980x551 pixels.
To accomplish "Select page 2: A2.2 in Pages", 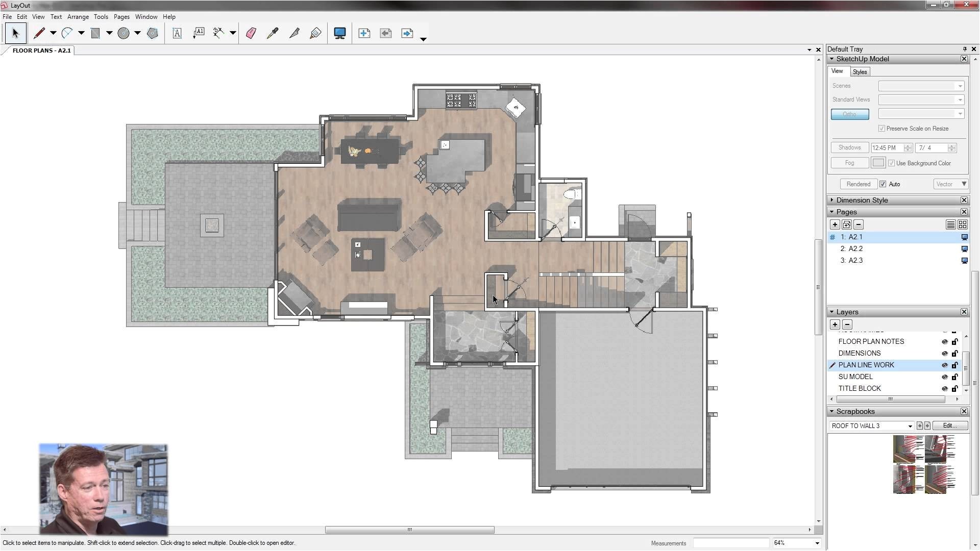I will [x=851, y=249].
